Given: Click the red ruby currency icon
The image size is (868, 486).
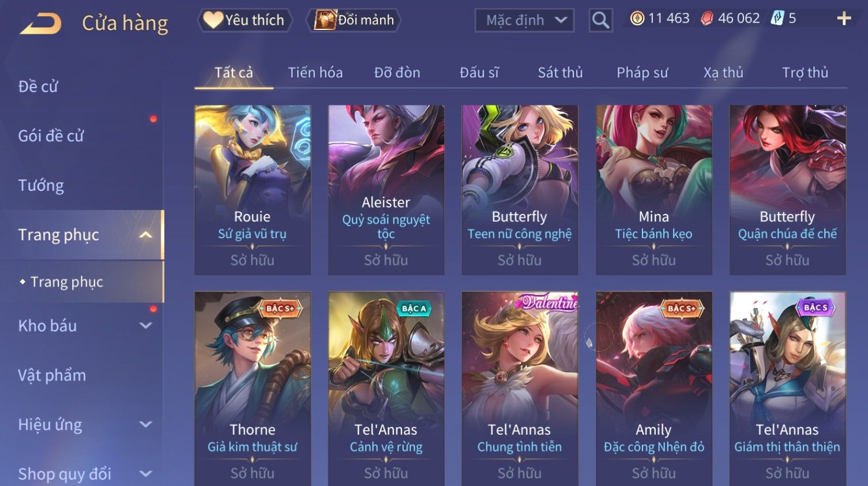Looking at the screenshot, I should tap(707, 19).
